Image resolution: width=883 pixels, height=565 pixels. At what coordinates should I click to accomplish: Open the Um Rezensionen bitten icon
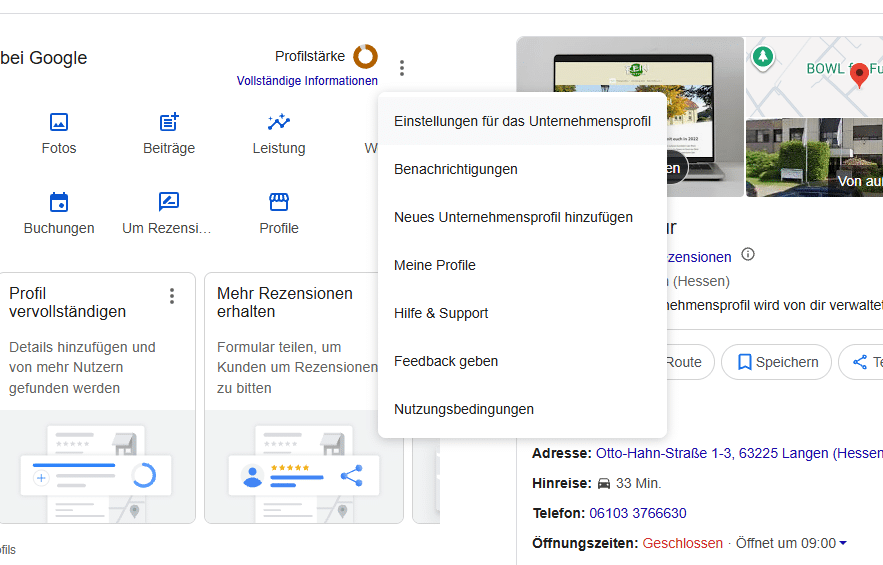pos(169,202)
